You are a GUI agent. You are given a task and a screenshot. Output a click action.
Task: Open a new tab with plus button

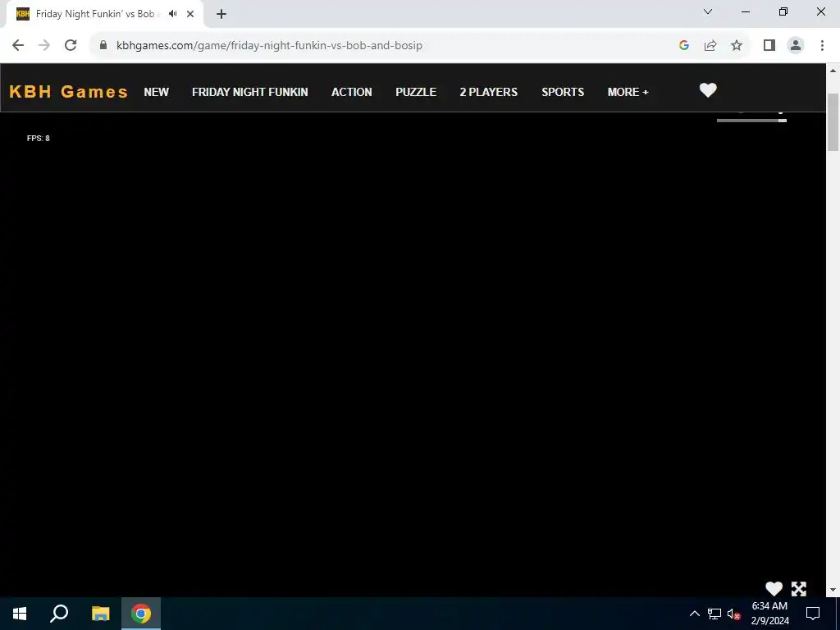[x=221, y=14]
